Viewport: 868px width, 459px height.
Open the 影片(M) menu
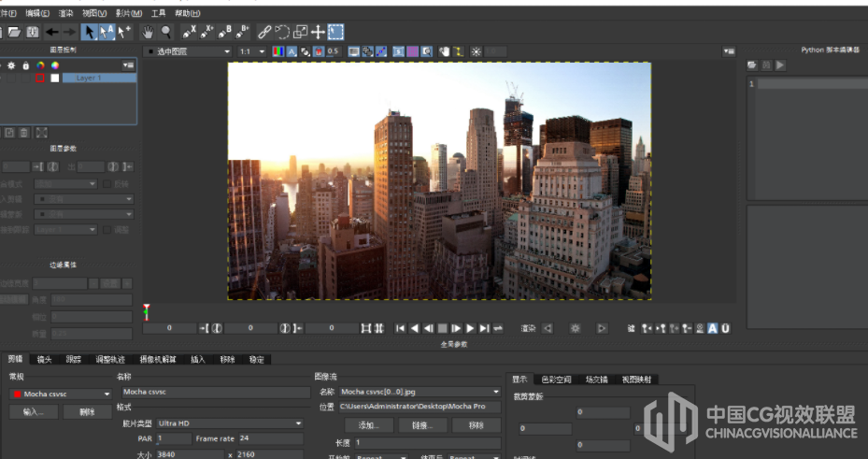[x=128, y=13]
